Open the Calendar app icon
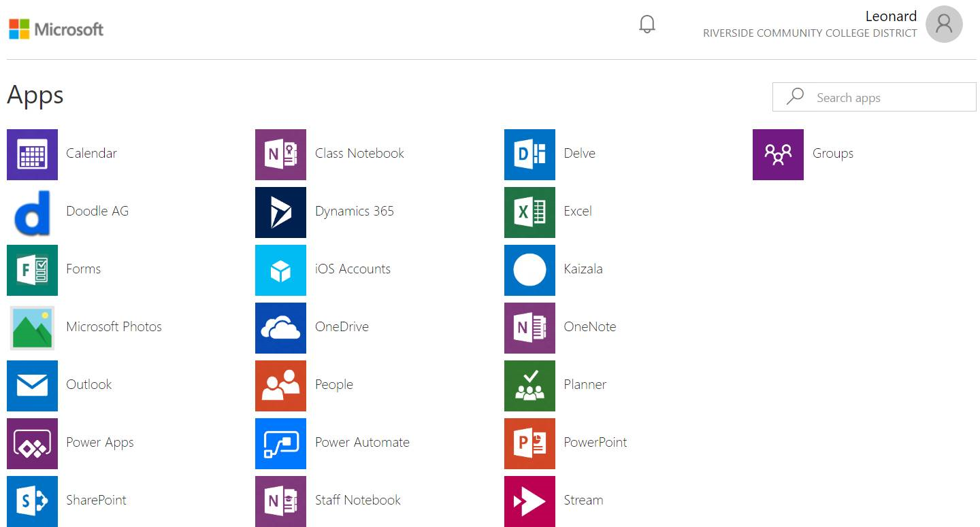The image size is (980, 527). point(32,154)
